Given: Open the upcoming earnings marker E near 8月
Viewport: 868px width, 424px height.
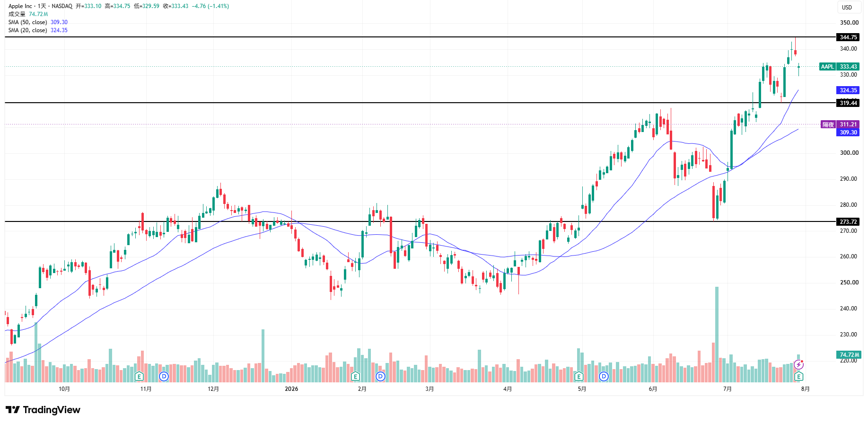Looking at the screenshot, I should (x=799, y=377).
